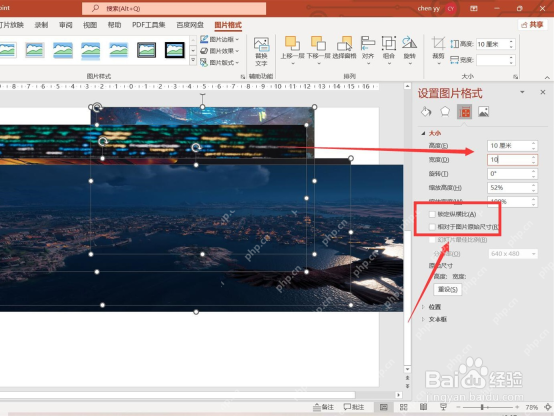554x416 pixels.
Task: Open Picture Border (图片边框) dropdown arrow
Action: click(x=237, y=40)
